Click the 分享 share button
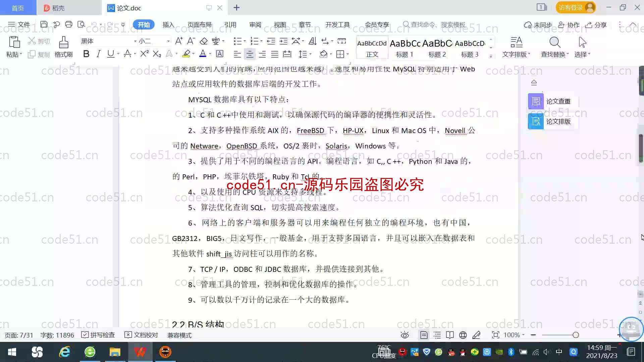Screen dimensions: 644x362 point(596,25)
